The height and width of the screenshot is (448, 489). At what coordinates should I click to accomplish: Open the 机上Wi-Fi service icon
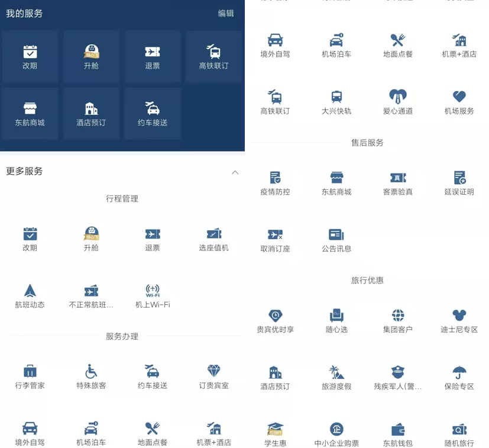(x=152, y=296)
